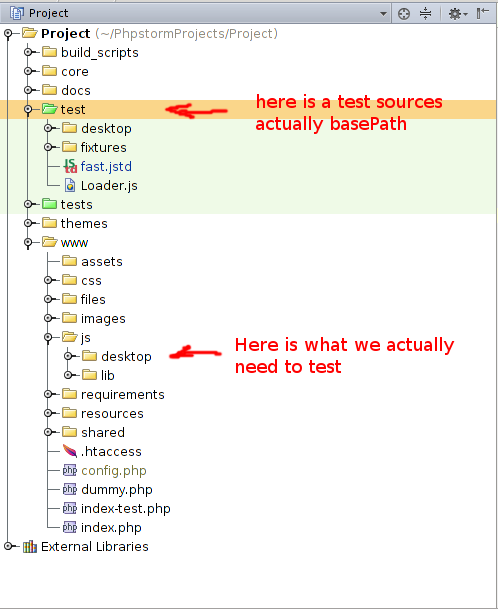The height and width of the screenshot is (609, 498).
Task: Click the Project panel title label
Action: tap(49, 13)
